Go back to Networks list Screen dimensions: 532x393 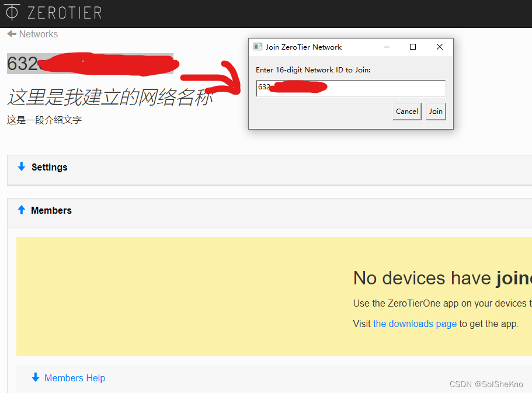[39, 34]
